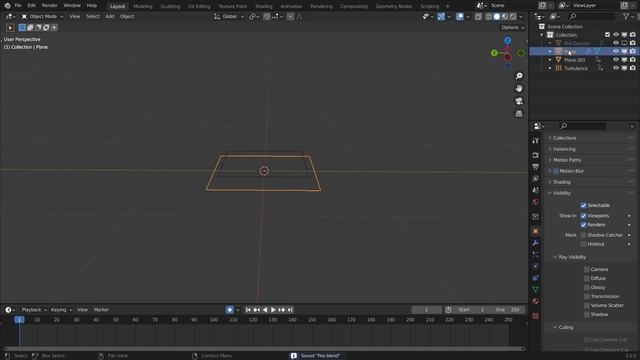The height and width of the screenshot is (360, 640).
Task: Open the Object Data properties tab
Action: (x=536, y=289)
